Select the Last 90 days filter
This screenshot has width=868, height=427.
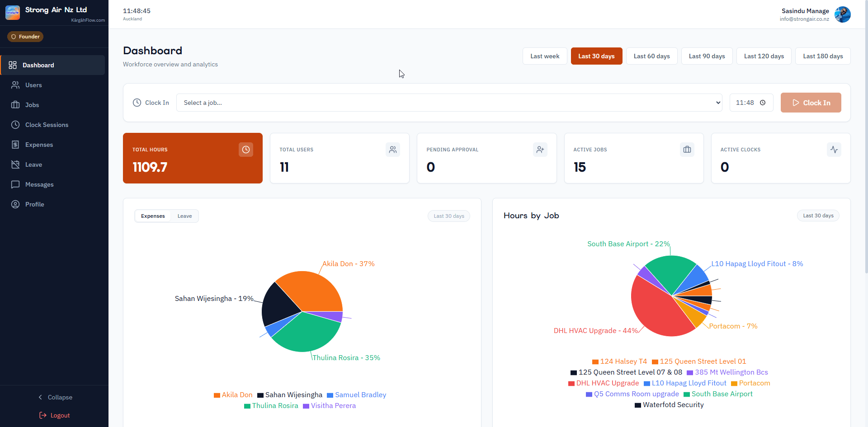(x=707, y=56)
